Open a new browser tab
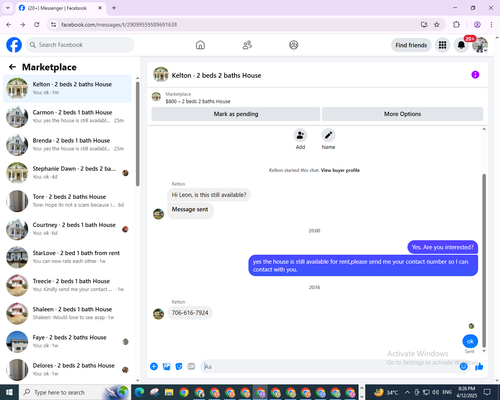The image size is (500, 400). [x=114, y=8]
